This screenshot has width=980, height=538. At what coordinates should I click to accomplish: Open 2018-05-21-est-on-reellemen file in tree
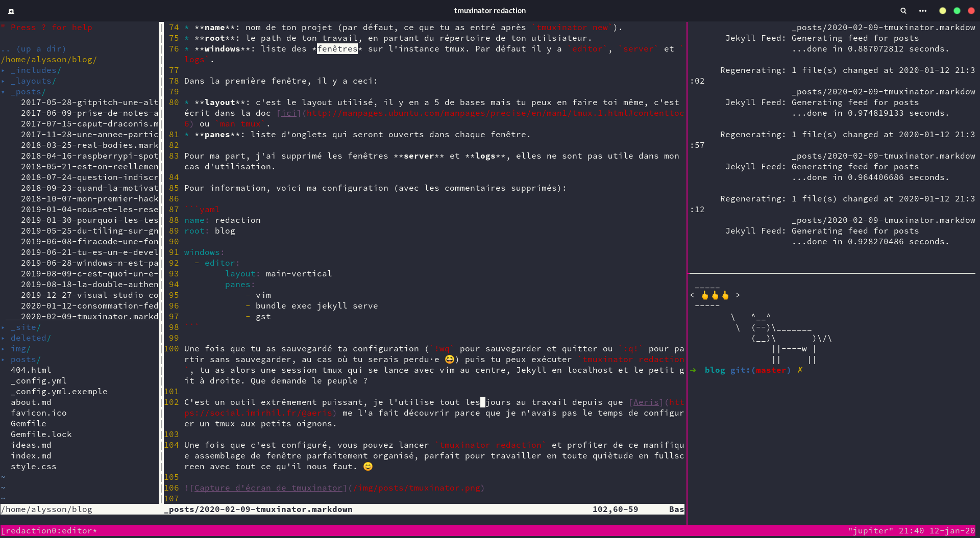[90, 167]
